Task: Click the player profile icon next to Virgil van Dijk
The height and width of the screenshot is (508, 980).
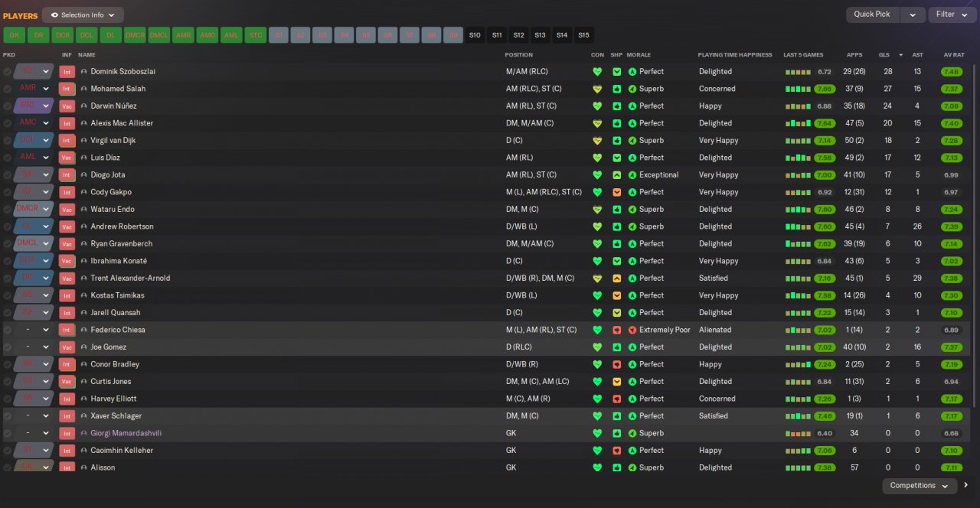Action: pos(84,141)
